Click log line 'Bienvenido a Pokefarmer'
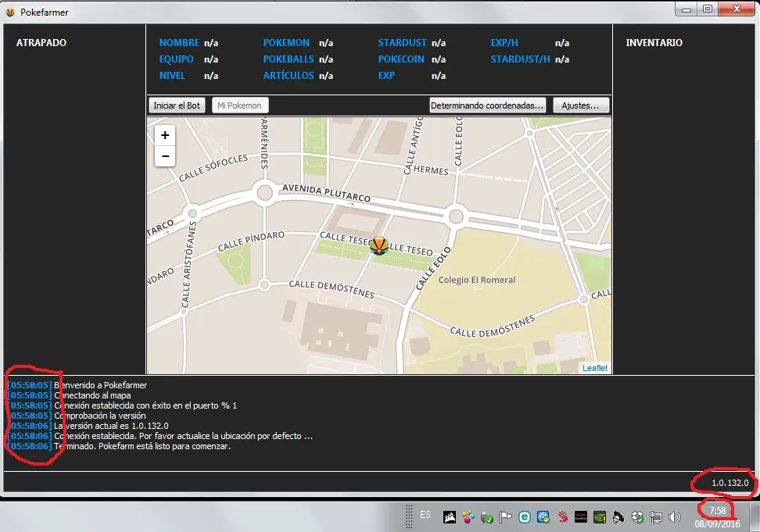 click(x=100, y=385)
